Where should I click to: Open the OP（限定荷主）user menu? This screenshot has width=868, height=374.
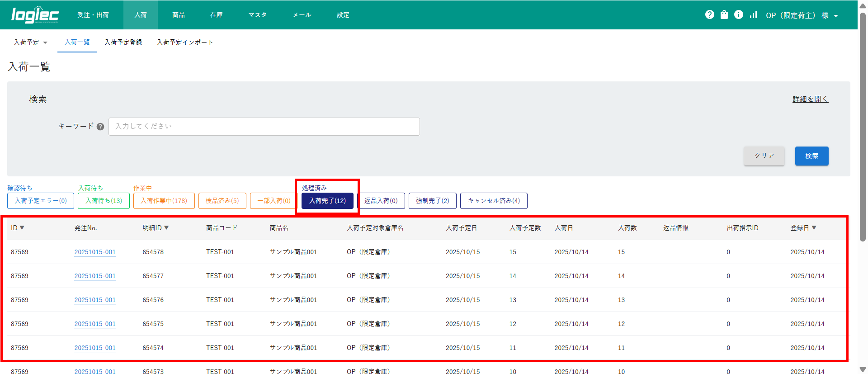point(802,15)
